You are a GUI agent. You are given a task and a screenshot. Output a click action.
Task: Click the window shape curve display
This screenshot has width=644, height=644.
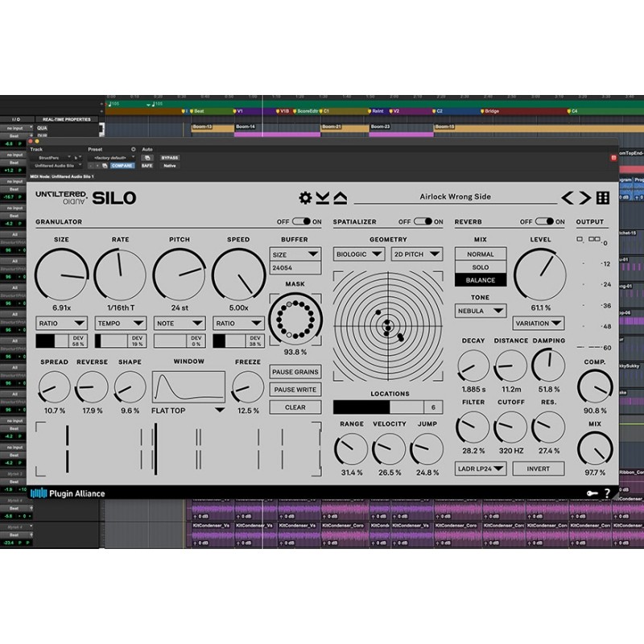point(188,387)
